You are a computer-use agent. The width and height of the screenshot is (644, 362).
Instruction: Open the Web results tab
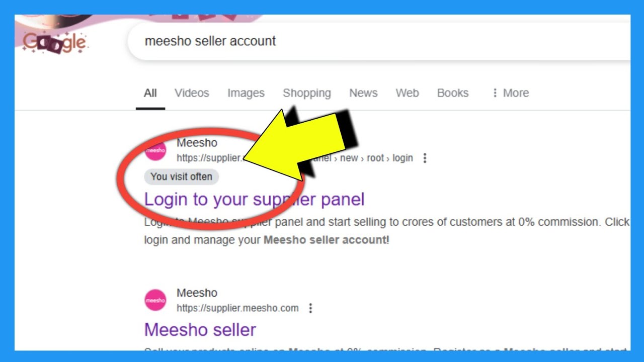(407, 93)
